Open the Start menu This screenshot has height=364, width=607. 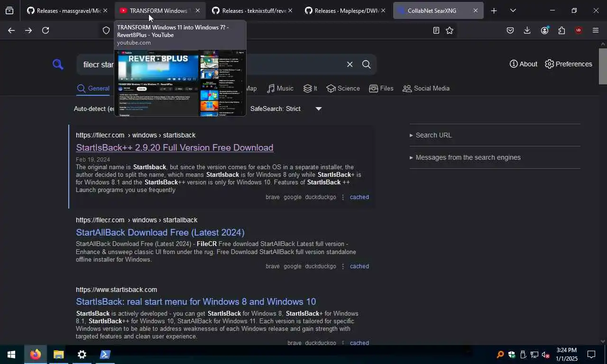(x=11, y=355)
